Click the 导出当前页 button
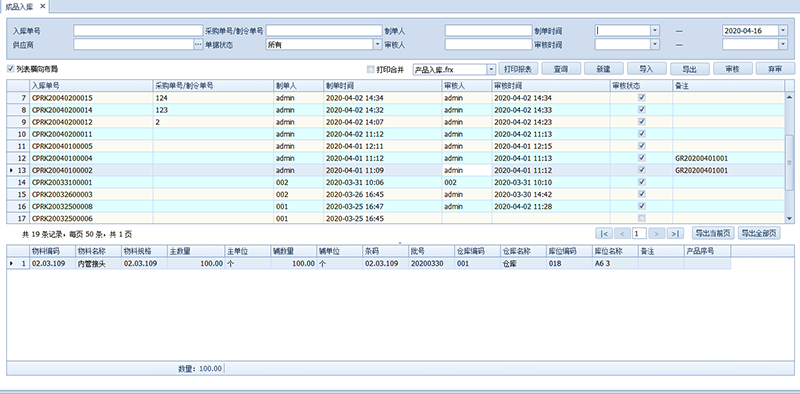800x394 pixels. click(x=713, y=233)
